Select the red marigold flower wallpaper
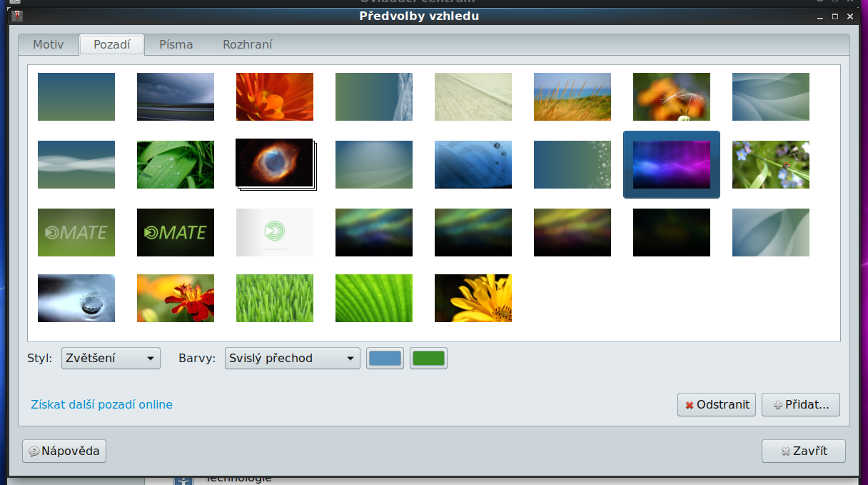The width and height of the screenshot is (868, 485). point(176,298)
